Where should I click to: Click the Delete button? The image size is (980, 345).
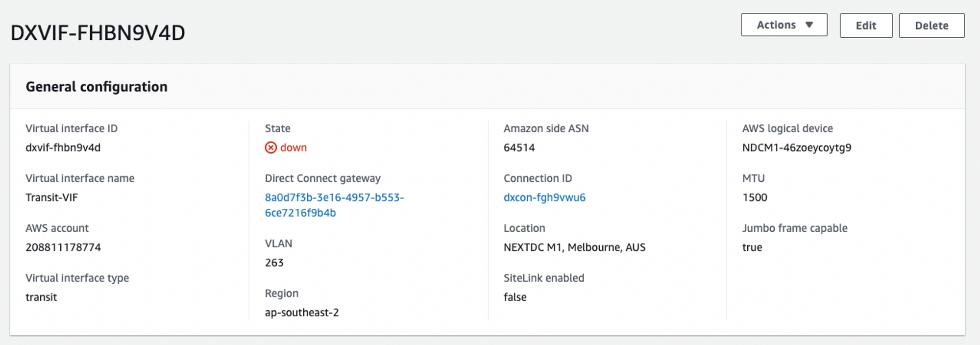pyautogui.click(x=931, y=25)
